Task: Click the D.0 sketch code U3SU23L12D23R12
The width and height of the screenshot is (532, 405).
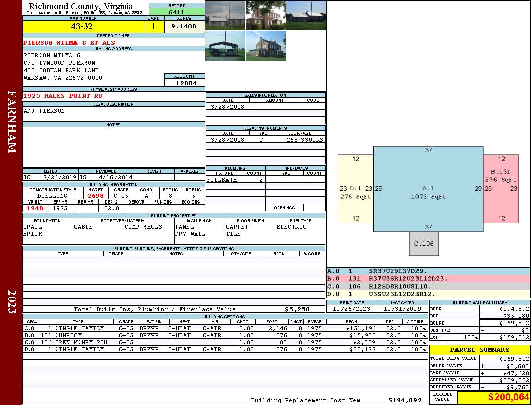Action: (402, 294)
